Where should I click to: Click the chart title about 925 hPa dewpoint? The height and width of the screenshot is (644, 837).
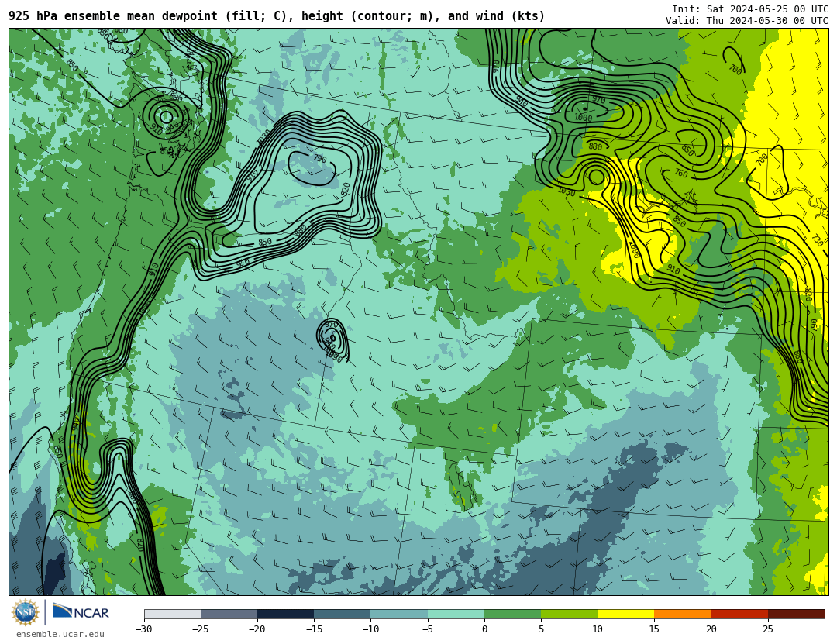pos(277,16)
